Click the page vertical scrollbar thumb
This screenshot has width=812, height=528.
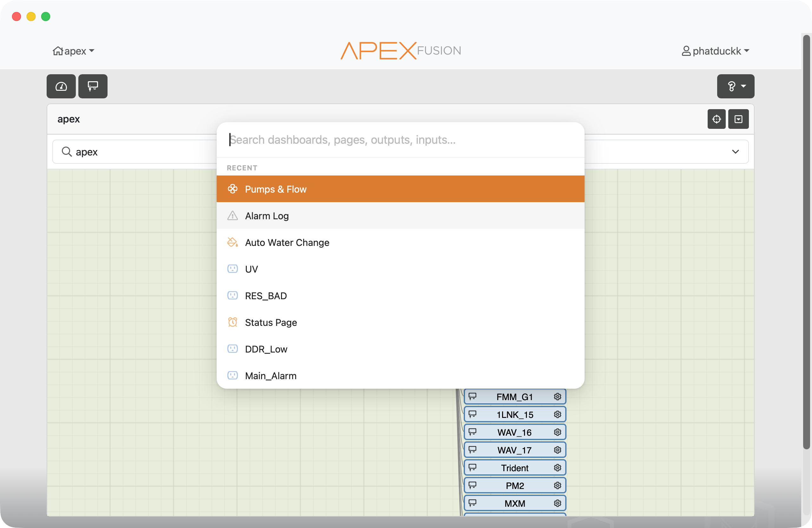(x=807, y=242)
